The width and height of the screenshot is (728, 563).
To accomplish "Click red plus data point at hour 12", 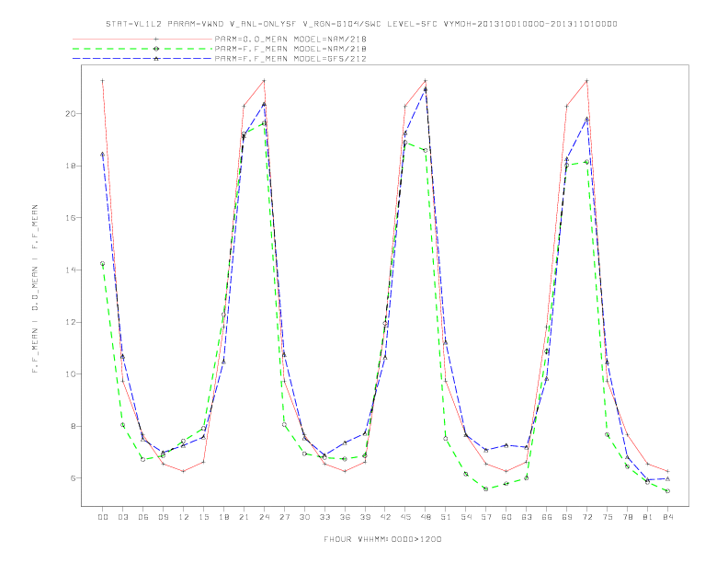I will tap(184, 471).
